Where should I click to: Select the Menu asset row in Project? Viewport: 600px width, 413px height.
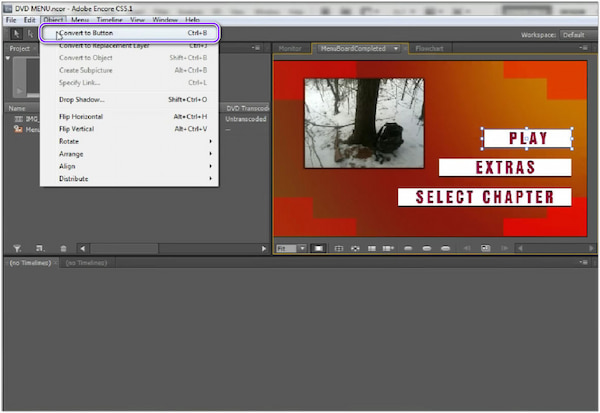point(26,130)
